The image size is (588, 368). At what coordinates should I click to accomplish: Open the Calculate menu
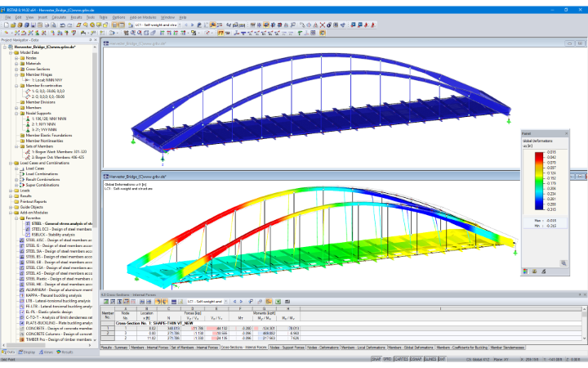pos(59,17)
